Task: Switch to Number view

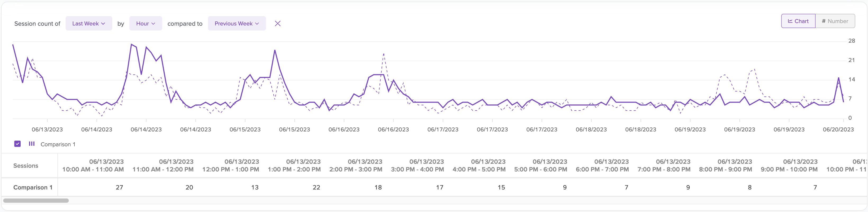Action: pos(835,21)
